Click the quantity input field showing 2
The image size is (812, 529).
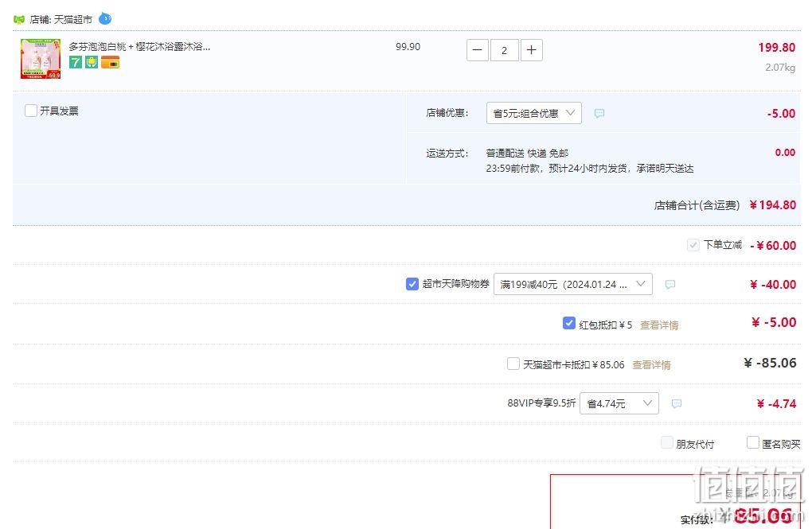tap(505, 50)
